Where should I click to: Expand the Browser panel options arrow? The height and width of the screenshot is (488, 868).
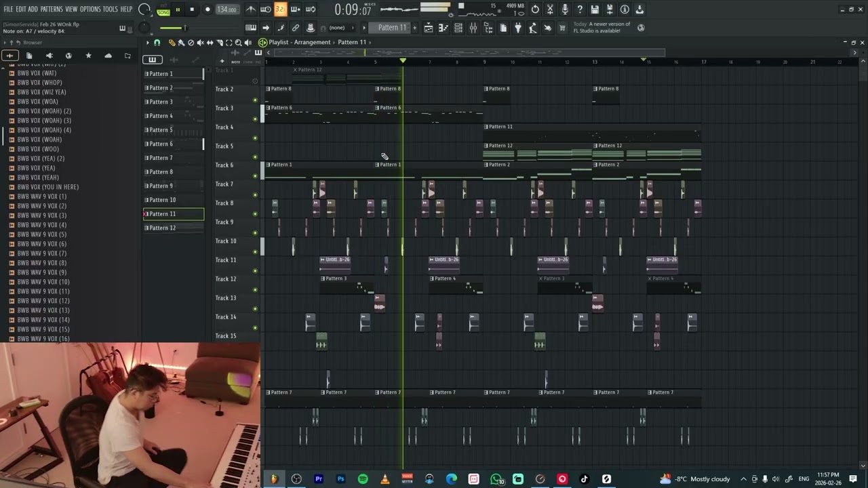pyautogui.click(x=5, y=42)
